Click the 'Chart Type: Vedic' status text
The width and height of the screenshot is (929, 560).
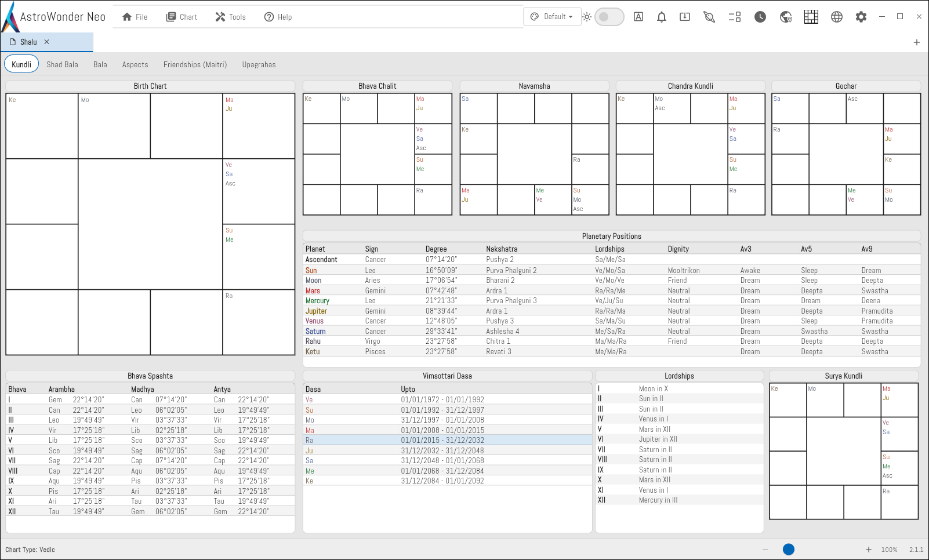tap(30, 550)
